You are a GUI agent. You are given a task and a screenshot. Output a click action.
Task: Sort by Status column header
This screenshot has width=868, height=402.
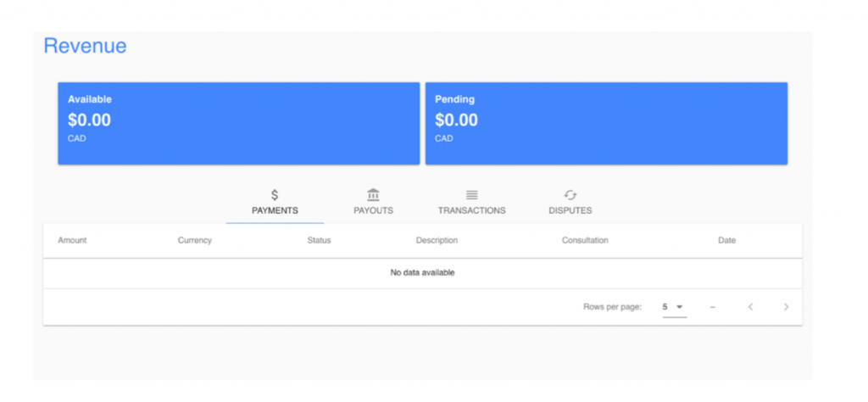coord(319,240)
